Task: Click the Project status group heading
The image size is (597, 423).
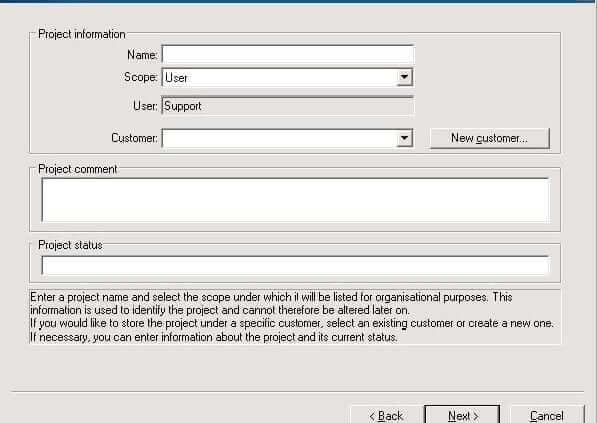Action: (70, 245)
